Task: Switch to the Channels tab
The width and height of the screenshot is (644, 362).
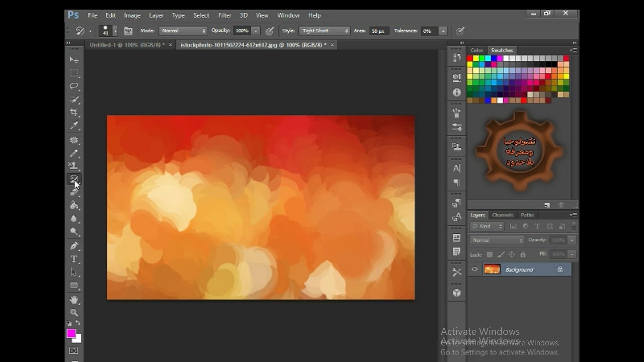Action: (x=503, y=215)
